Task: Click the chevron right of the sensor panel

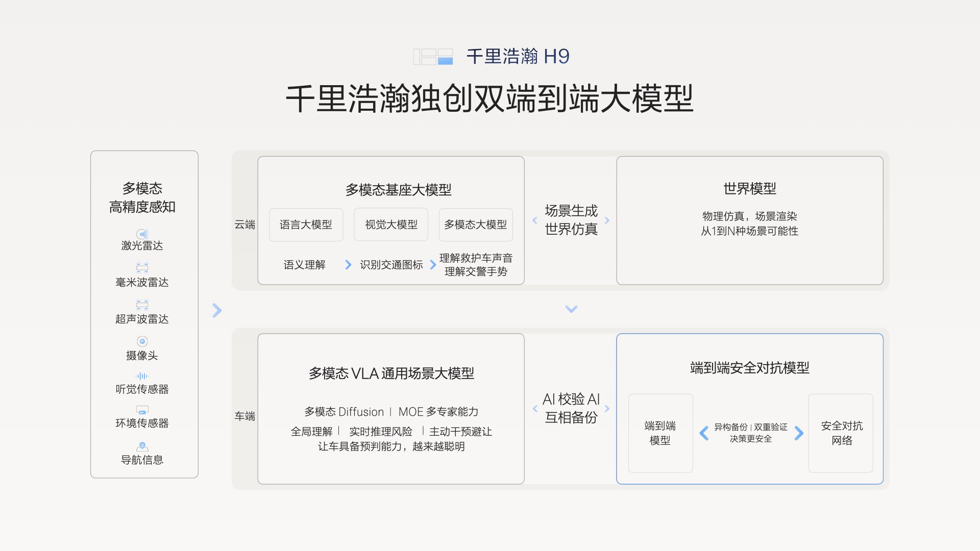Action: (x=217, y=310)
